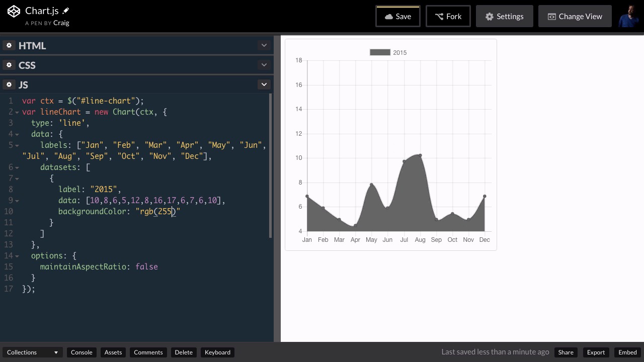Click the "2015" label string in code
The height and width of the screenshot is (362, 644).
103,190
